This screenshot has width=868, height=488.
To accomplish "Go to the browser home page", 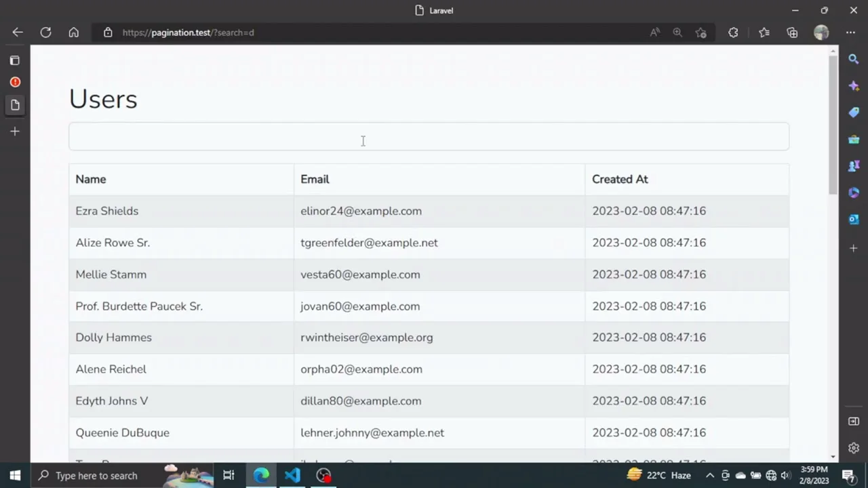I will point(73,33).
